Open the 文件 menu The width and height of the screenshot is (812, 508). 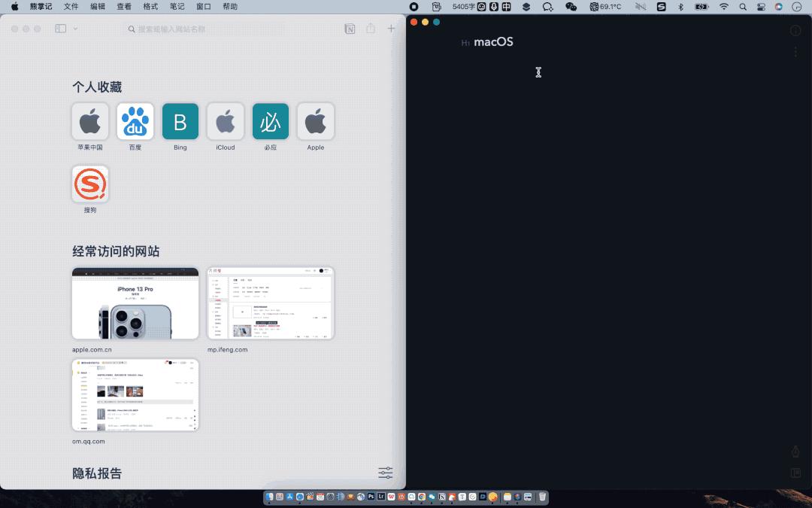point(71,7)
